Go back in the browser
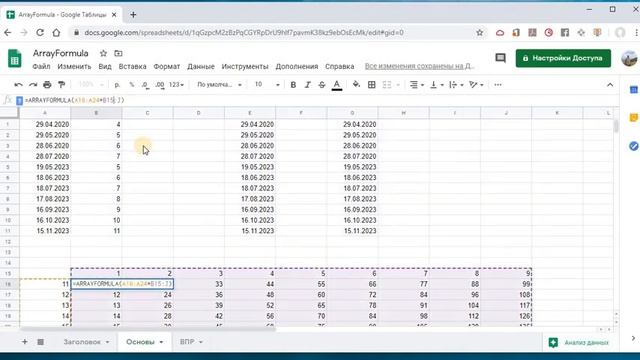This screenshot has height=360, width=640. click(8, 33)
